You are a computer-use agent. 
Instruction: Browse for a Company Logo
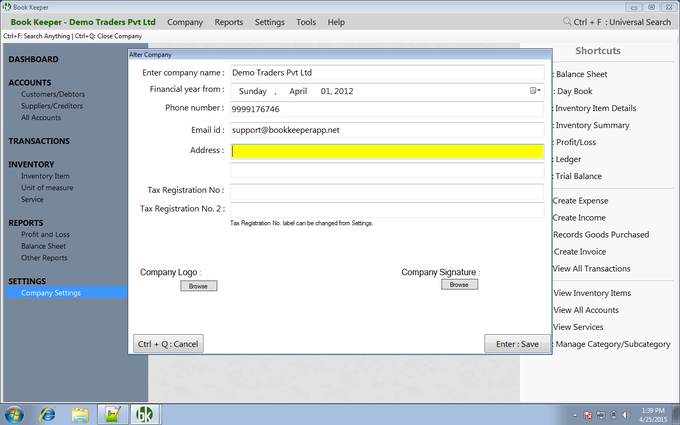point(199,286)
